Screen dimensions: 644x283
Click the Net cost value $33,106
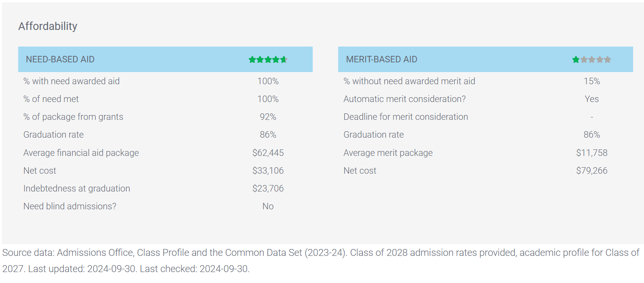click(268, 171)
